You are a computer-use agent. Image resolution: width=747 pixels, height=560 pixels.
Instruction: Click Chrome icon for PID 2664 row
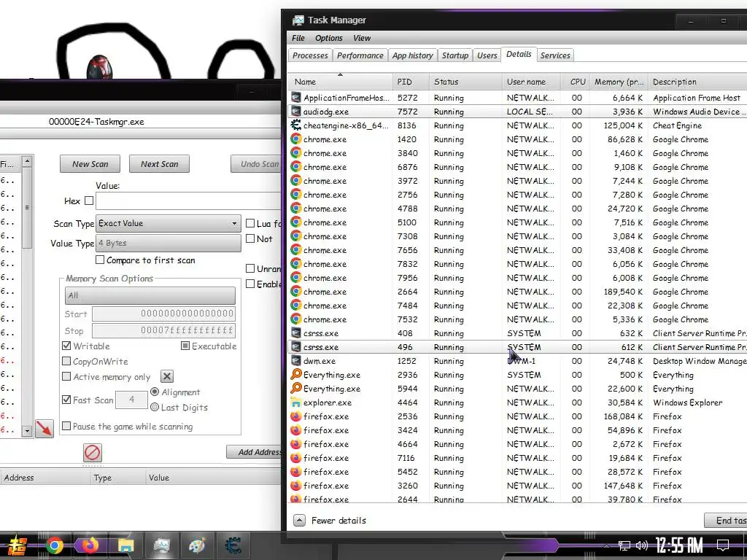pos(296,292)
